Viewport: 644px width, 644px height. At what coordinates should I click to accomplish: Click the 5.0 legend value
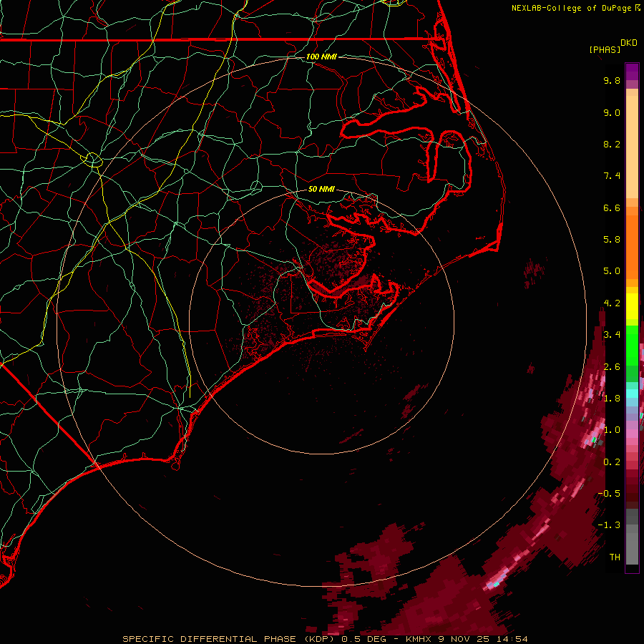coord(612,271)
